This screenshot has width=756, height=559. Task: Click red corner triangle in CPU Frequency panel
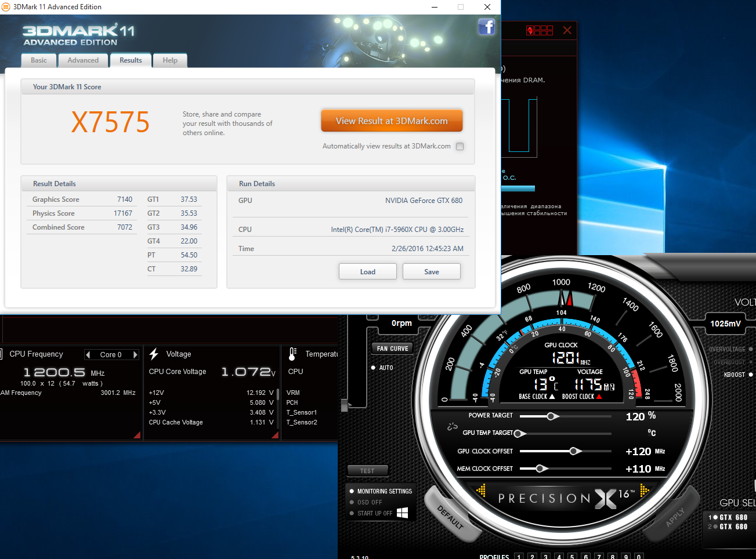click(x=137, y=435)
